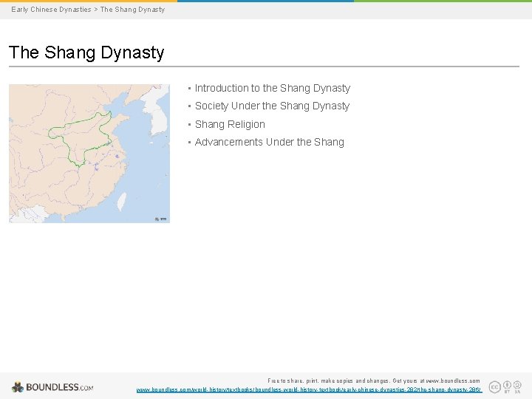The width and height of the screenshot is (532, 399).
Task: Click Taiwan island on the map
Action: pyautogui.click(x=122, y=202)
